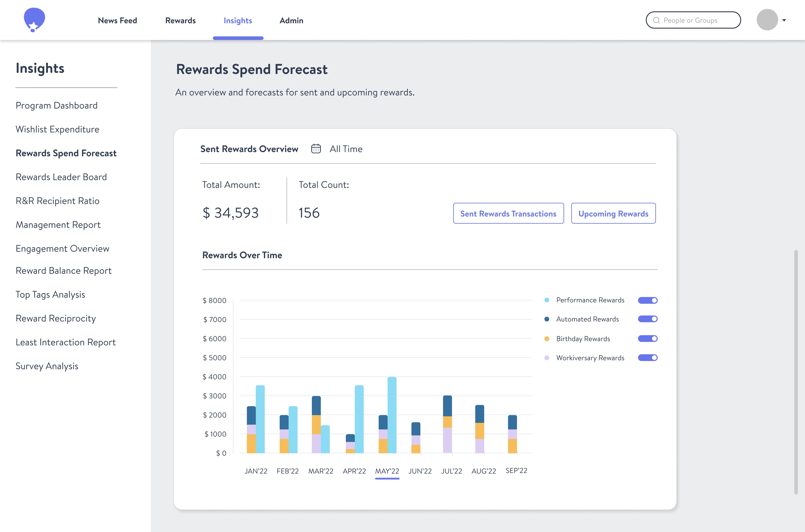Screen dimensions: 805x532
Task: Click Automated Rewards dark blue legend dot
Action: (x=546, y=319)
